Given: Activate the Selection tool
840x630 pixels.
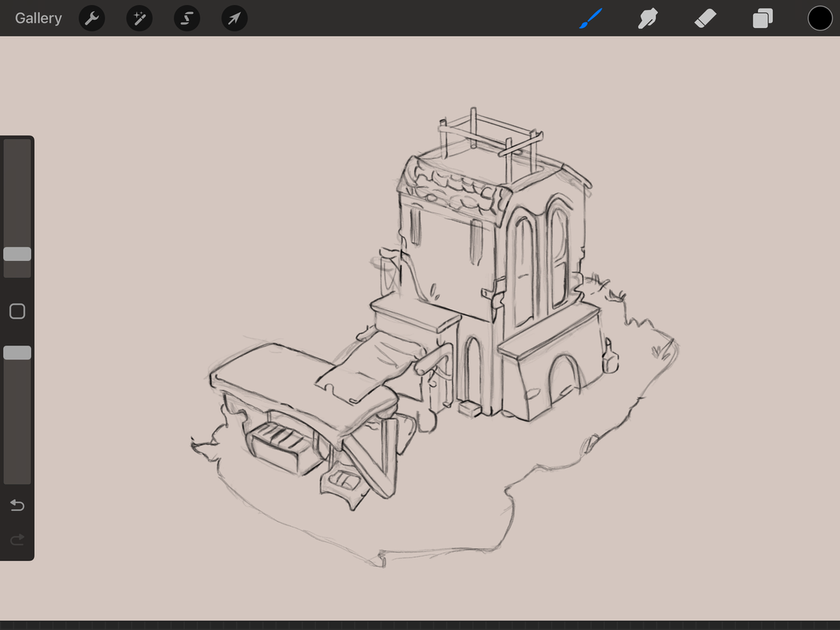Looking at the screenshot, I should 187,18.
